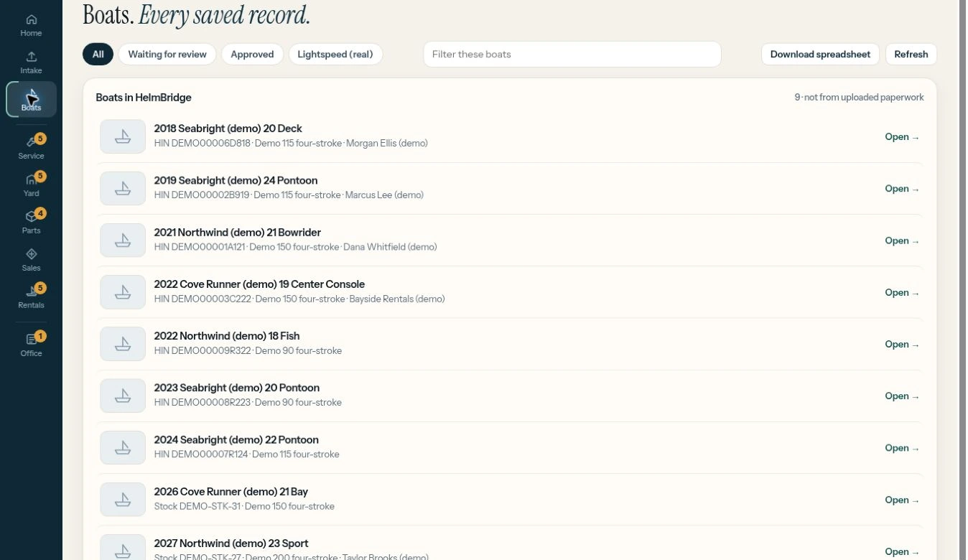Select the All filter tab
Viewport: 968px width, 560px height.
[98, 54]
